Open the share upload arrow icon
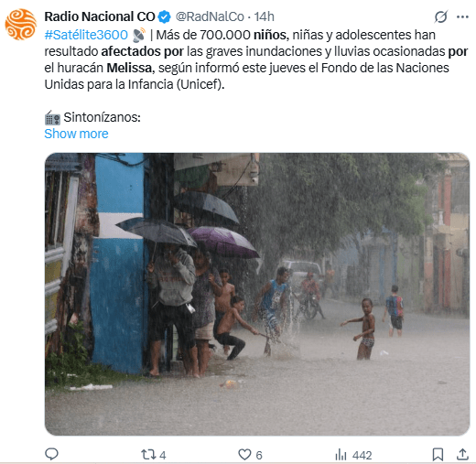 tap(462, 455)
